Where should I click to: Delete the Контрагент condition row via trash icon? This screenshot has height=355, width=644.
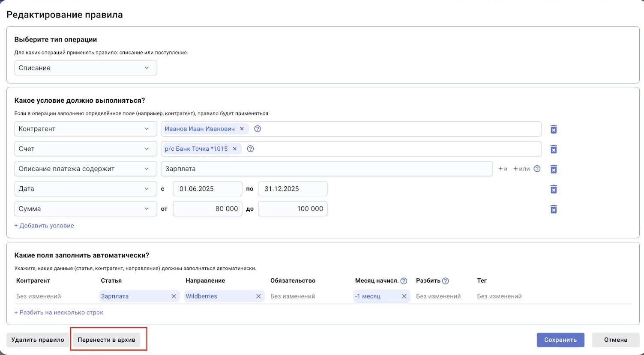click(553, 129)
